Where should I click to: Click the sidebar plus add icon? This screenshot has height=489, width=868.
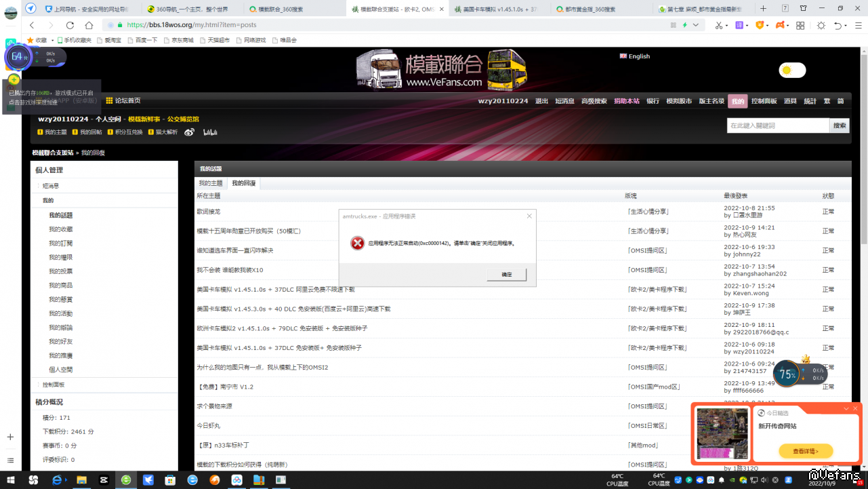pyautogui.click(x=10, y=437)
